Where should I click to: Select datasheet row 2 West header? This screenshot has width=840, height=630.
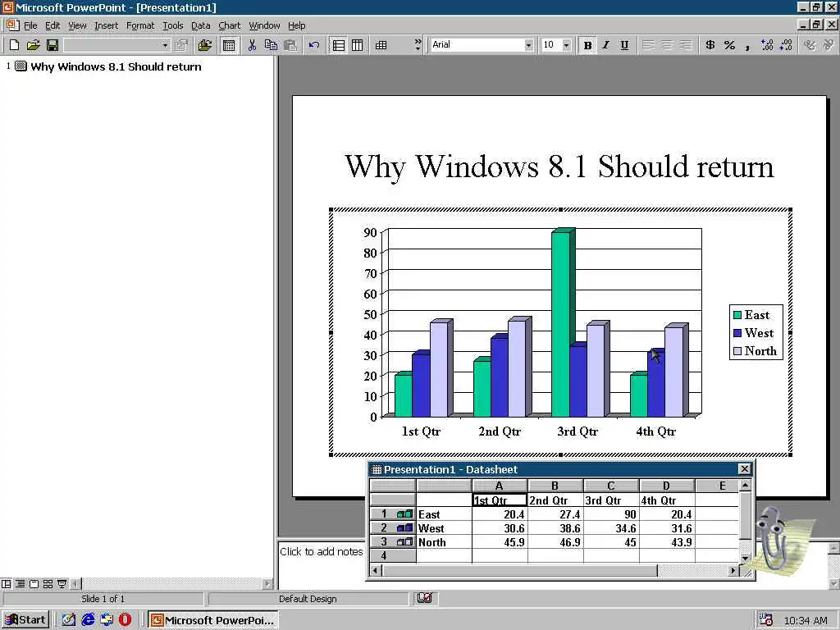(x=393, y=527)
